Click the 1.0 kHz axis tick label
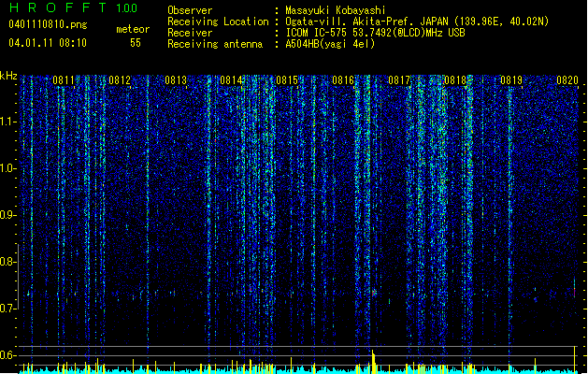 [x=8, y=168]
